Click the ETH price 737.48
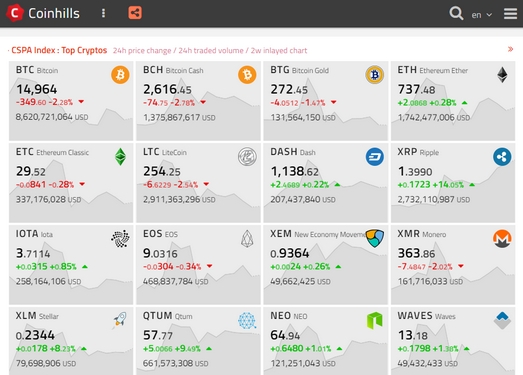Image resolution: width=523 pixels, height=375 pixels. [x=416, y=89]
